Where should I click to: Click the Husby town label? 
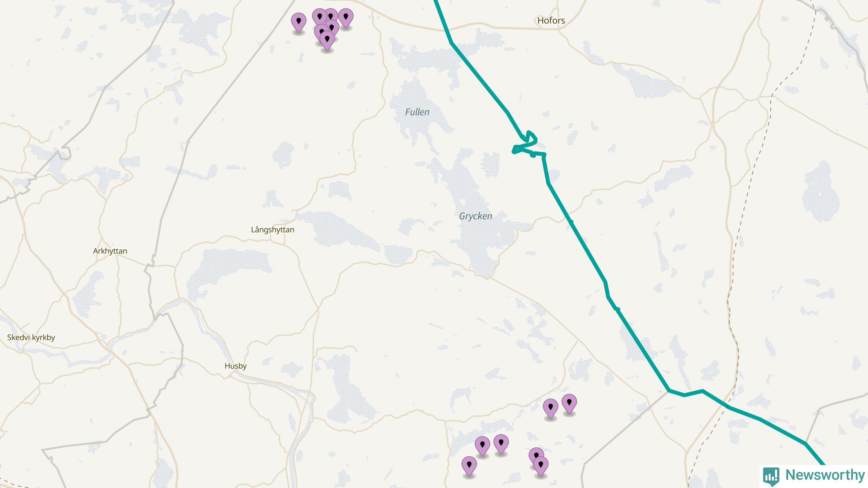point(235,366)
